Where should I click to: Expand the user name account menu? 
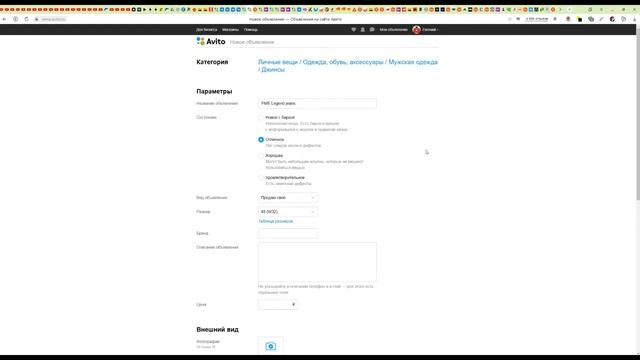[430, 29]
